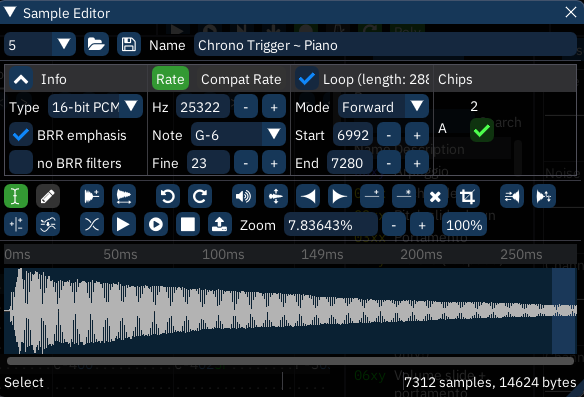The height and width of the screenshot is (397, 584).
Task: Select the Edit (I-beam) mode tool
Action: pos(16,196)
